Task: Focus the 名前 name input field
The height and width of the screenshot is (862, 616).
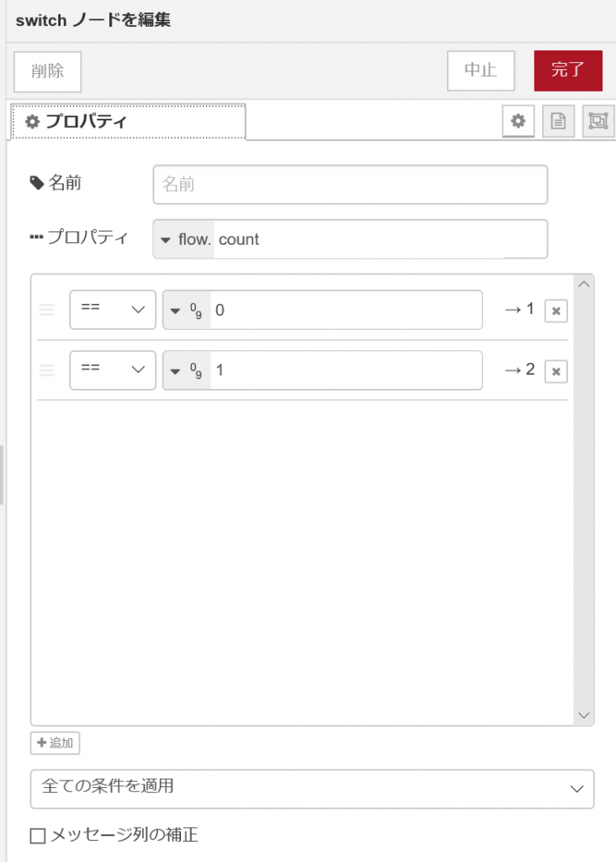Action: 350,184
